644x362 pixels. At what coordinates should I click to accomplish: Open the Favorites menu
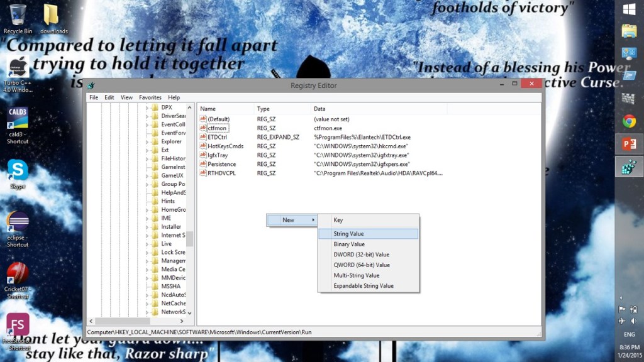[150, 97]
